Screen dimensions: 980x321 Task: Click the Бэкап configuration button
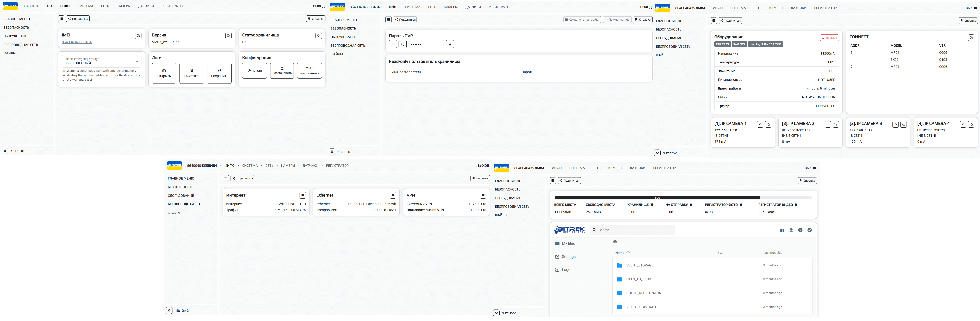(x=255, y=71)
